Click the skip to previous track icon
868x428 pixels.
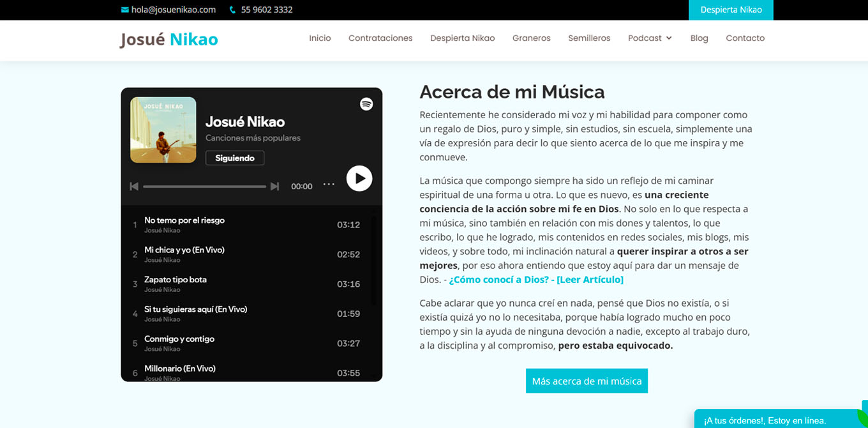click(x=134, y=186)
